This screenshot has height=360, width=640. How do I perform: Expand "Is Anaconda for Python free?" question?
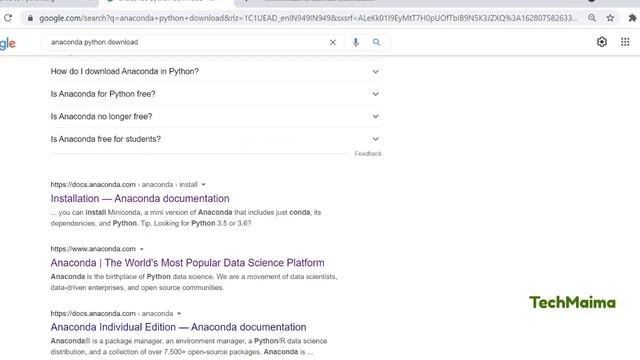[215, 94]
